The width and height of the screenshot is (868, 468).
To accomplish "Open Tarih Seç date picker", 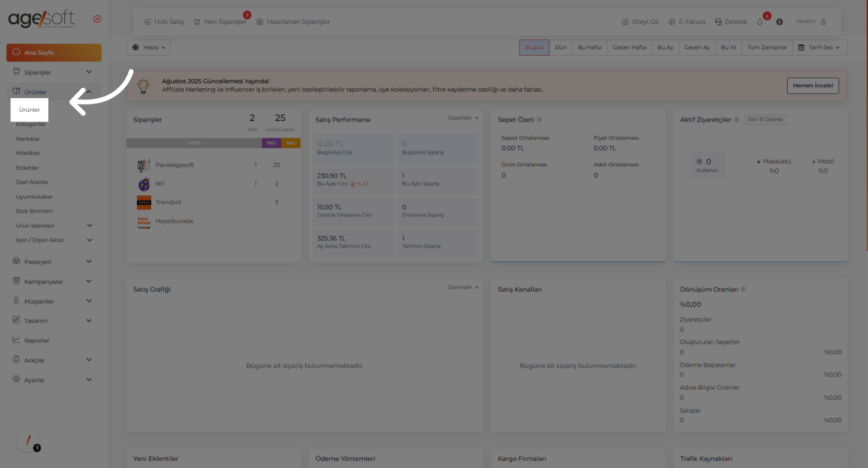I will [x=820, y=47].
